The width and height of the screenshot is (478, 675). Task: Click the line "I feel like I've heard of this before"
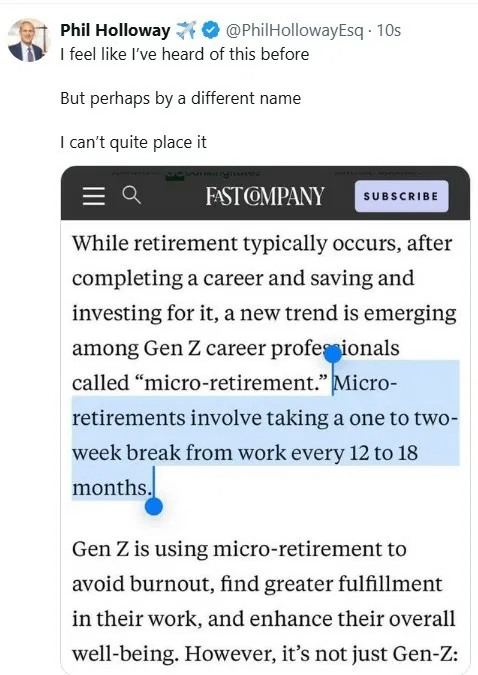tap(185, 55)
